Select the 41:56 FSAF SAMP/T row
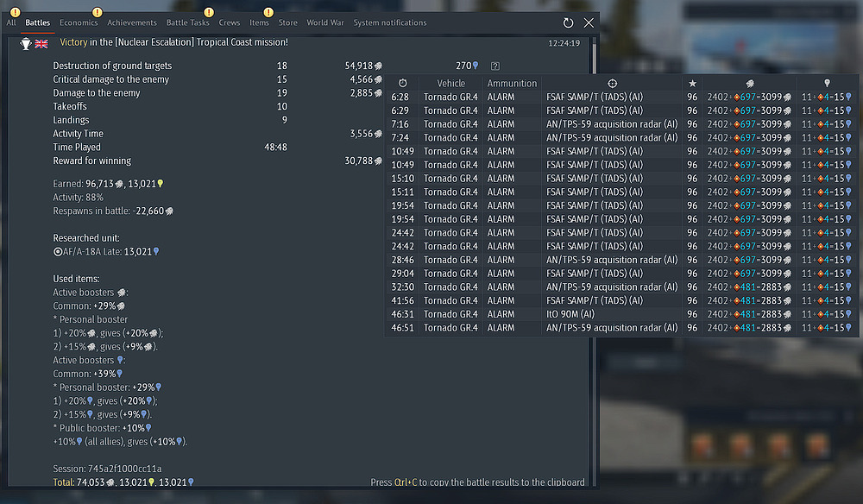 [x=622, y=300]
